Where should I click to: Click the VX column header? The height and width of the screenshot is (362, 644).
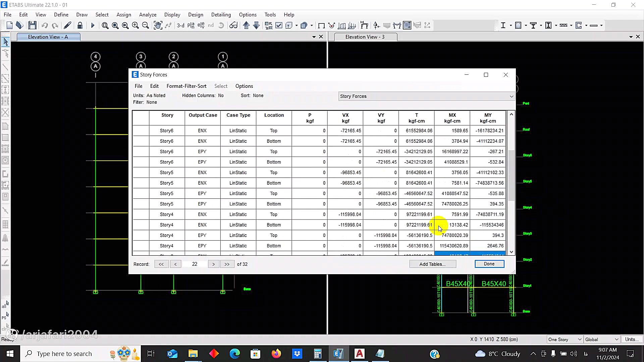point(345,118)
